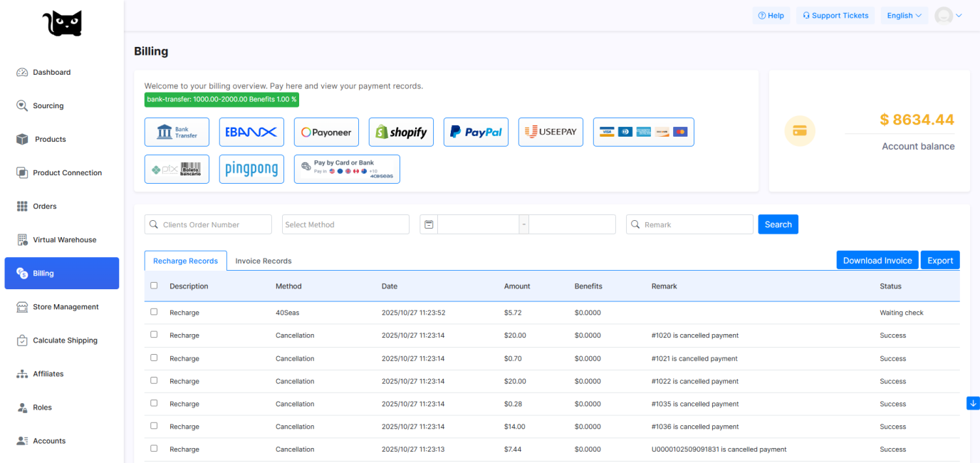Choose the Bank Transfer payment icon

click(177, 132)
